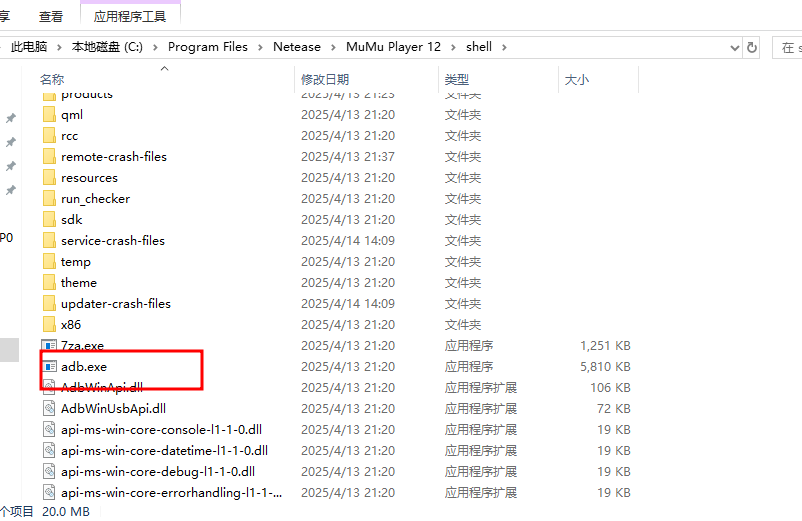Navigate to MuMu Player 12 breadcrumb
The width and height of the screenshot is (802, 521).
point(393,47)
